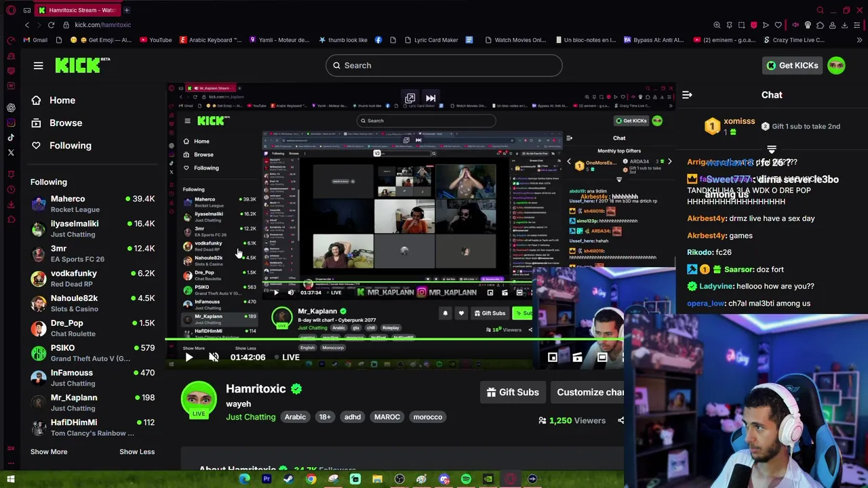Image resolution: width=868 pixels, height=488 pixels.
Task: Select the adhd tag
Action: [x=353, y=417]
